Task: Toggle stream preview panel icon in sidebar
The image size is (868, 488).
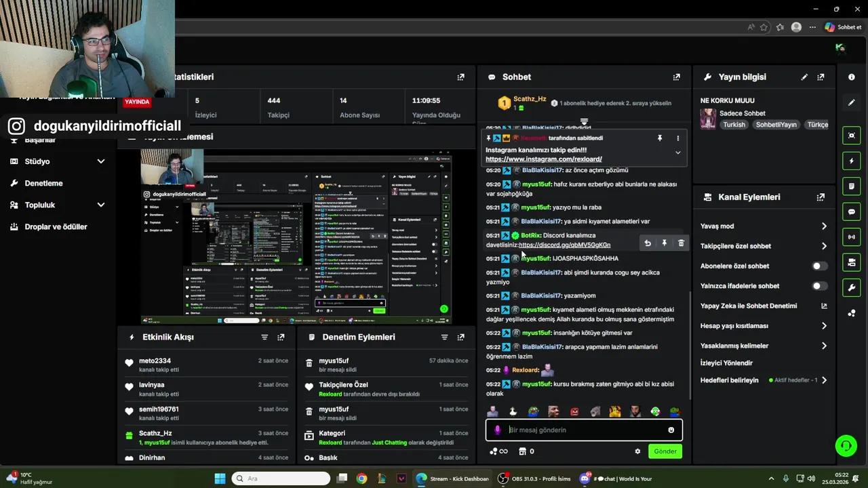Action: [852, 136]
